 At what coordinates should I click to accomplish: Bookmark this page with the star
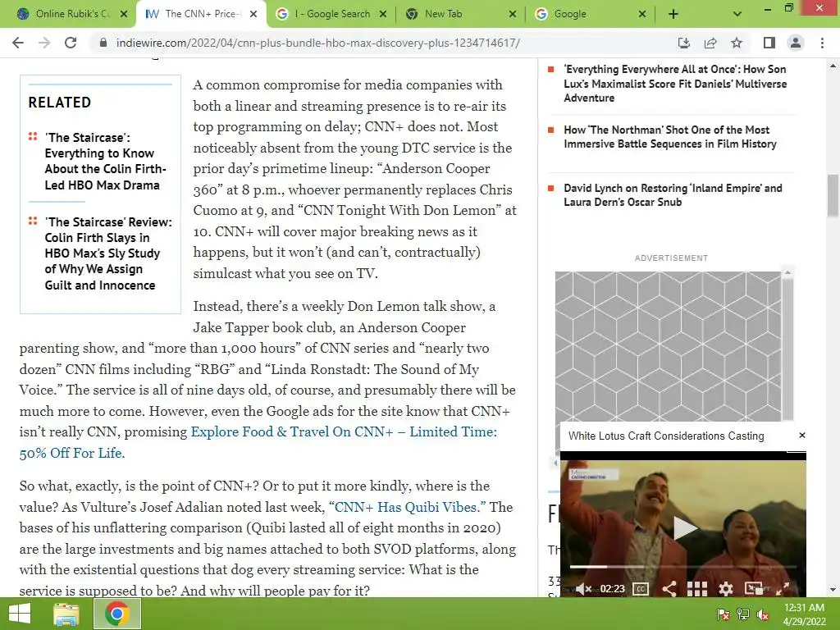(x=737, y=43)
